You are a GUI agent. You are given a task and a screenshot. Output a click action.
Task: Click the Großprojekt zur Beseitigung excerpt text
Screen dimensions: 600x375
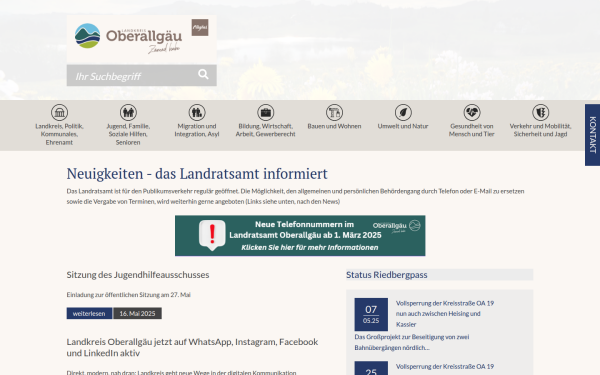coord(412,342)
